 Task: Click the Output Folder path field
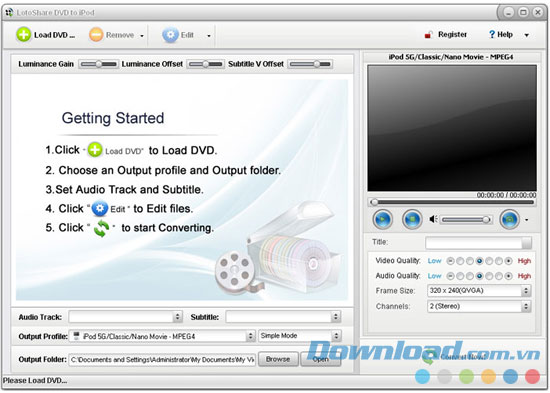(162, 360)
